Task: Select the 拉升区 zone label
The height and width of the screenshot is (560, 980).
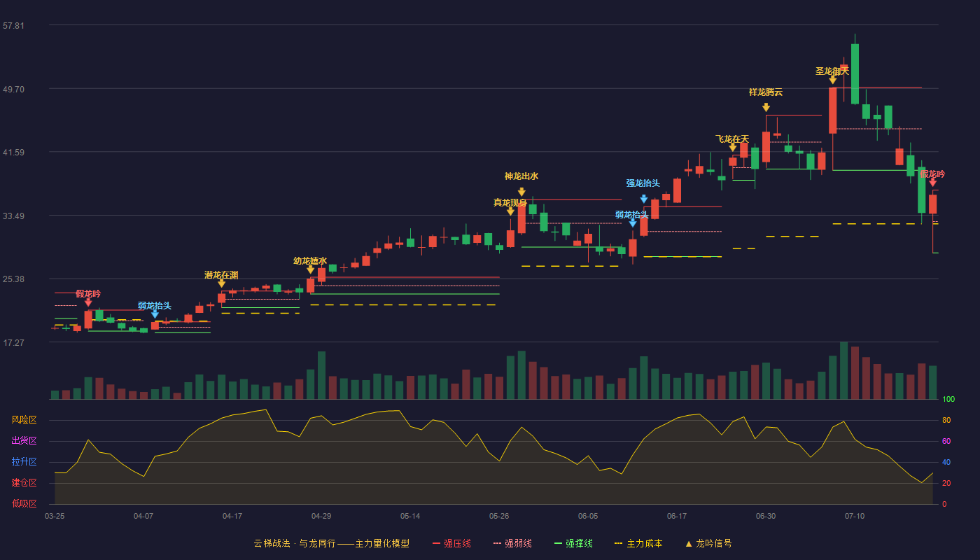Action: pos(24,462)
